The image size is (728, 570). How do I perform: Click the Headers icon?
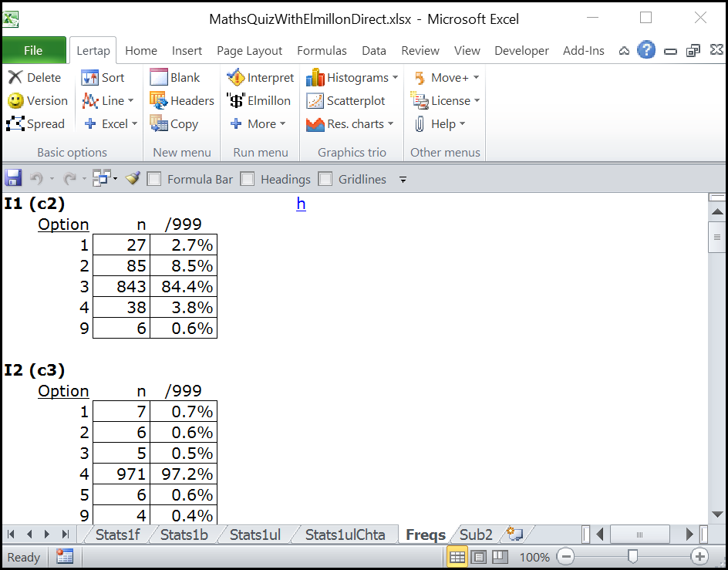tap(158, 100)
